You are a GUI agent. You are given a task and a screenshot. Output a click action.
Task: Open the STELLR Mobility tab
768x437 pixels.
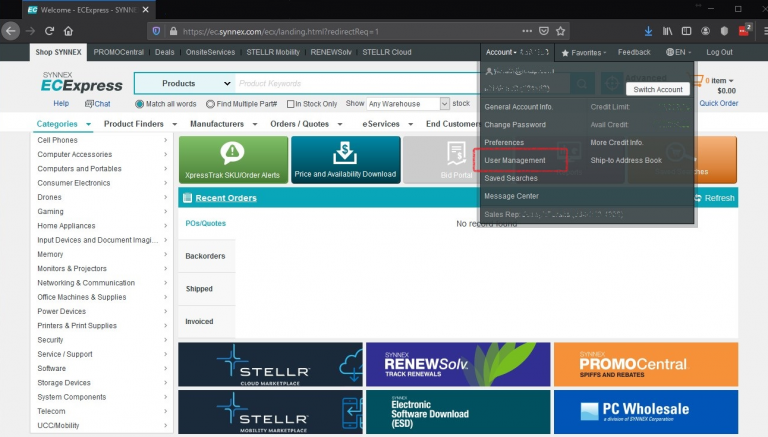[x=273, y=52]
